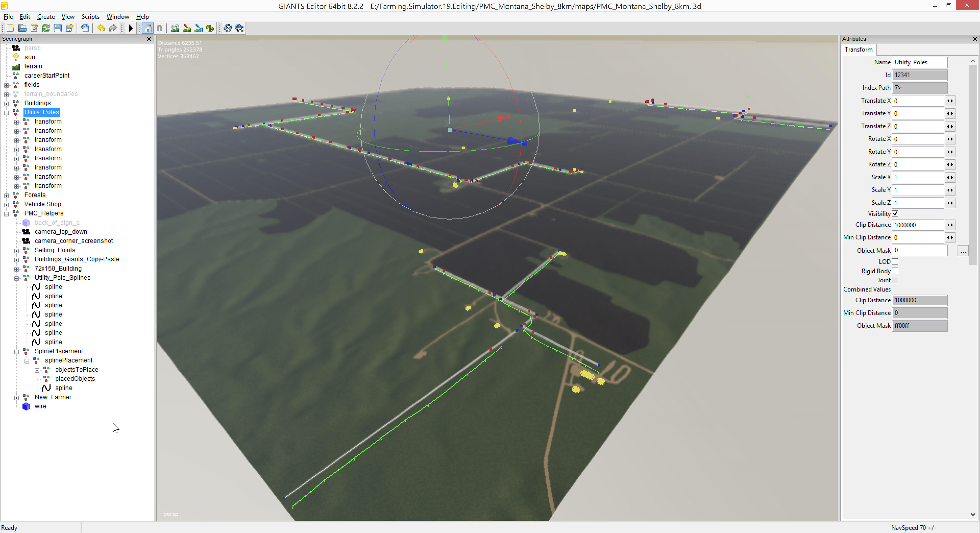Image resolution: width=980 pixels, height=533 pixels.
Task: Open the Scripts menu
Action: (90, 17)
